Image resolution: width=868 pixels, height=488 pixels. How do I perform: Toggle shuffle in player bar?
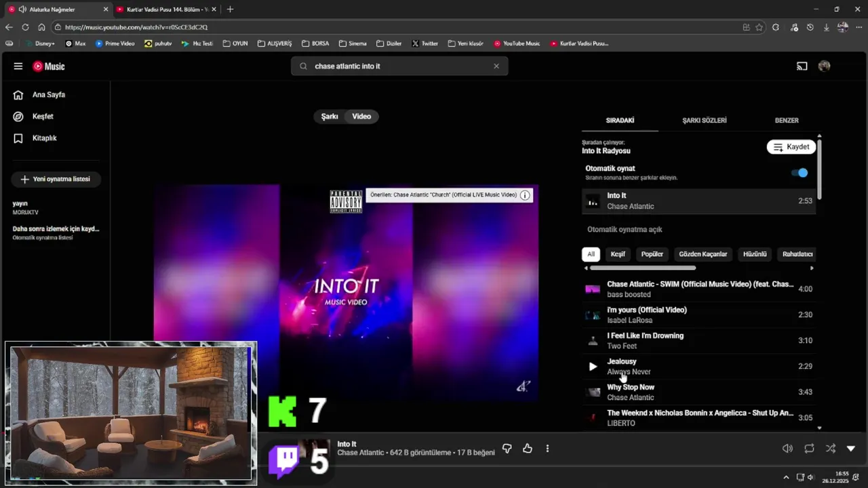(x=831, y=449)
